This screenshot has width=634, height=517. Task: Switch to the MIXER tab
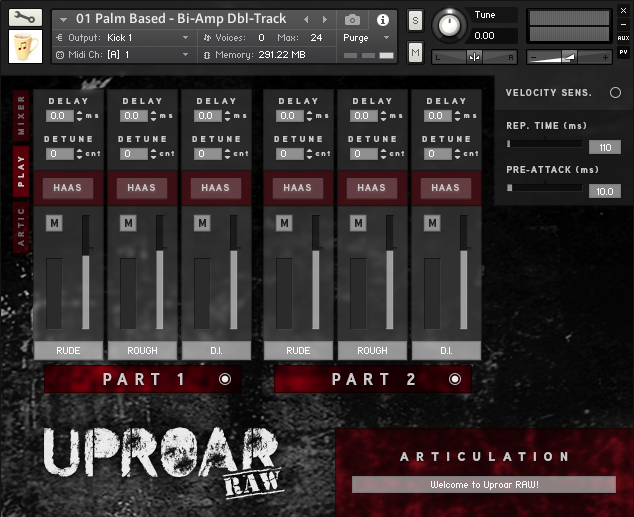pos(21,116)
